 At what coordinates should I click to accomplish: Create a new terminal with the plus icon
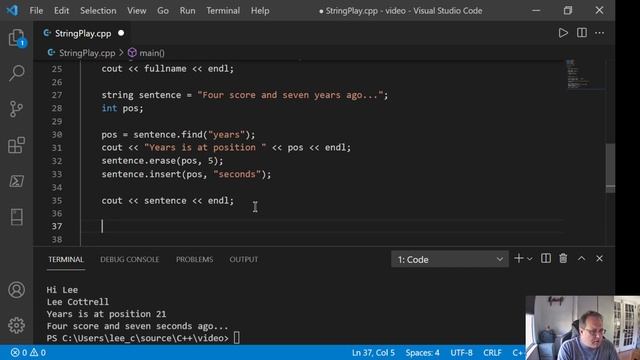tap(518, 258)
